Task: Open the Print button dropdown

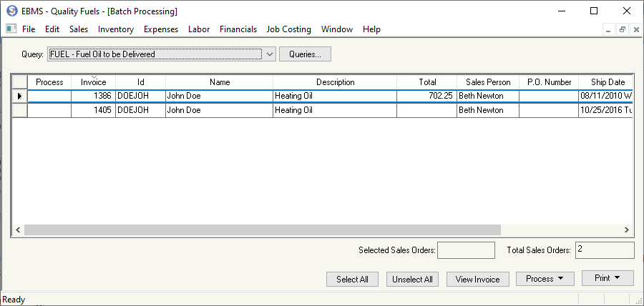Action: point(608,278)
